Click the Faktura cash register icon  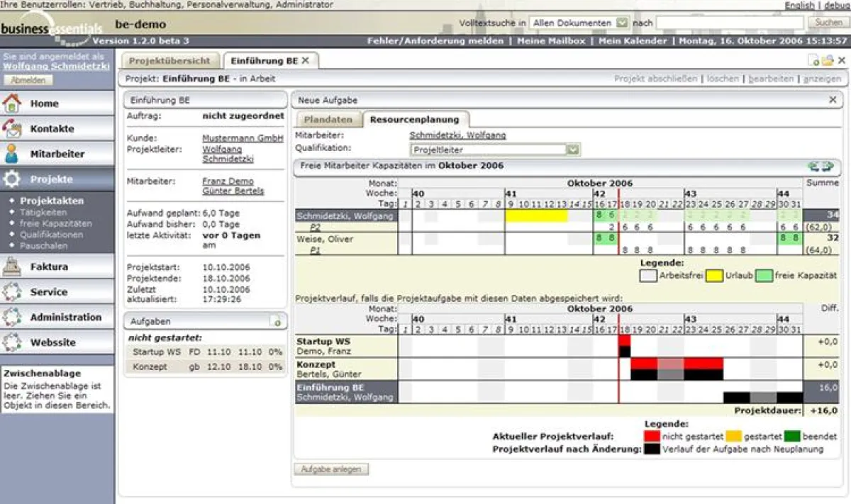point(12,267)
